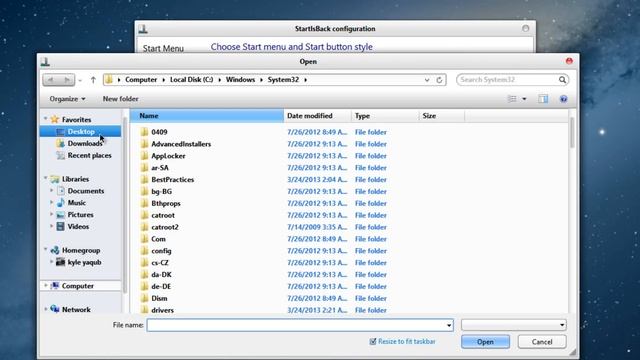Click the Videos library icon

(x=60, y=226)
